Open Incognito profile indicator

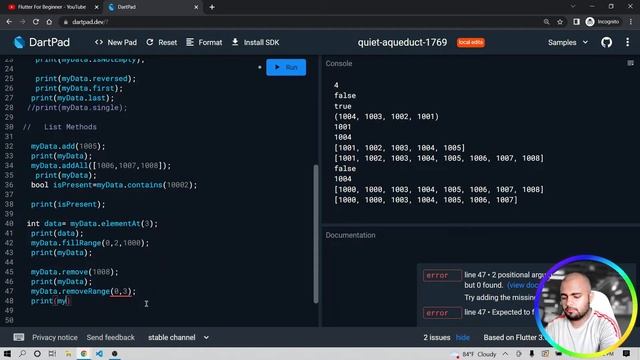click(x=602, y=22)
